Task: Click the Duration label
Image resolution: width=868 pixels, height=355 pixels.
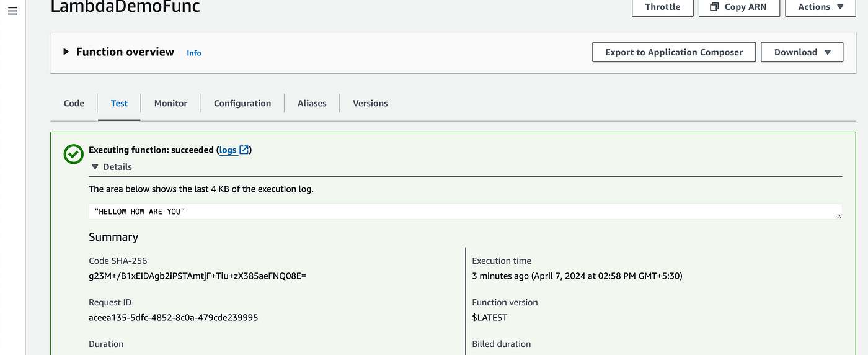Action: tap(106, 344)
